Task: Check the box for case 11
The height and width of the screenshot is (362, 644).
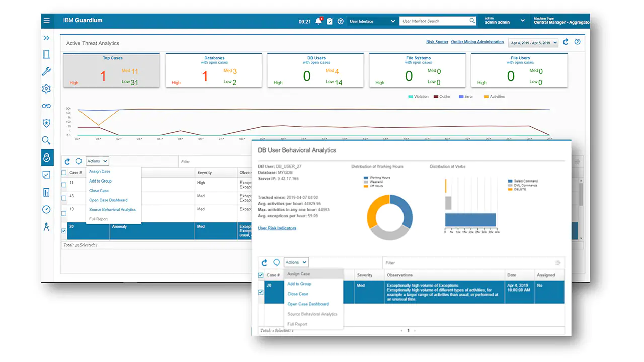Action: coord(64,185)
